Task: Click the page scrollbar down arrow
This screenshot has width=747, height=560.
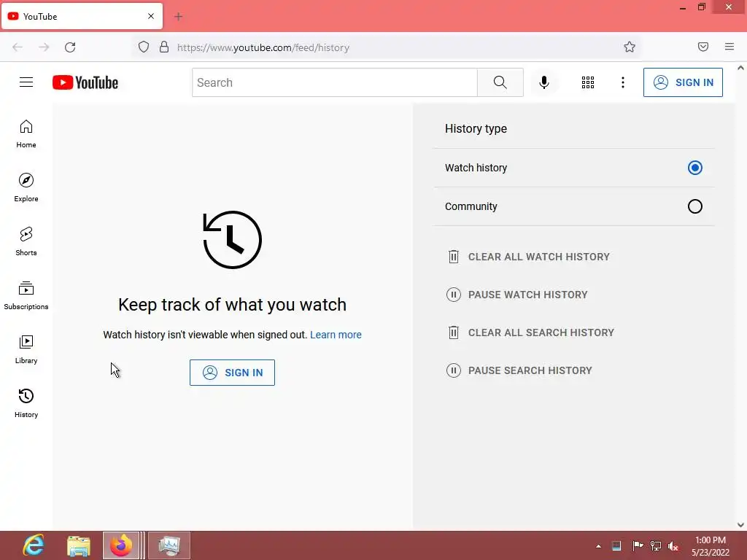Action: click(740, 525)
